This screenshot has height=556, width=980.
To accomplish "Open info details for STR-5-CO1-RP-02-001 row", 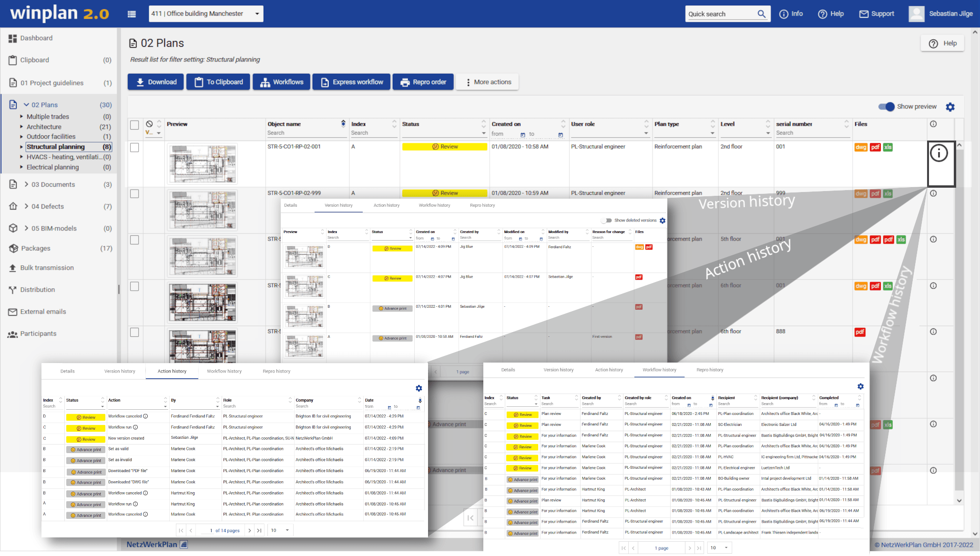I will (x=939, y=153).
